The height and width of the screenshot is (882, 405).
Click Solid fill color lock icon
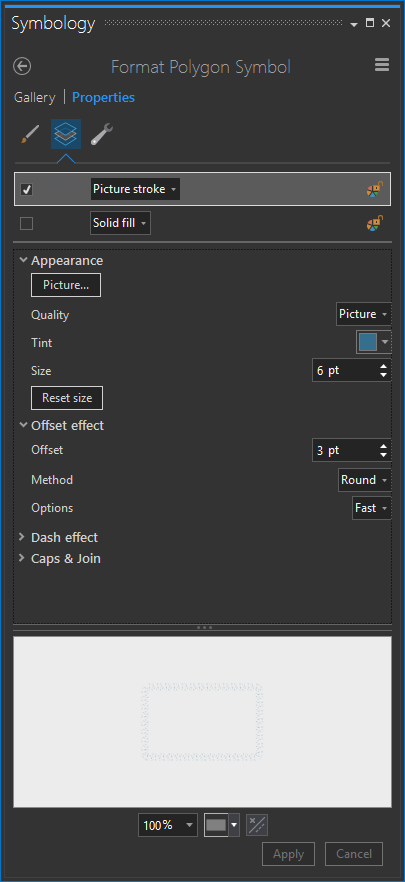pos(375,223)
